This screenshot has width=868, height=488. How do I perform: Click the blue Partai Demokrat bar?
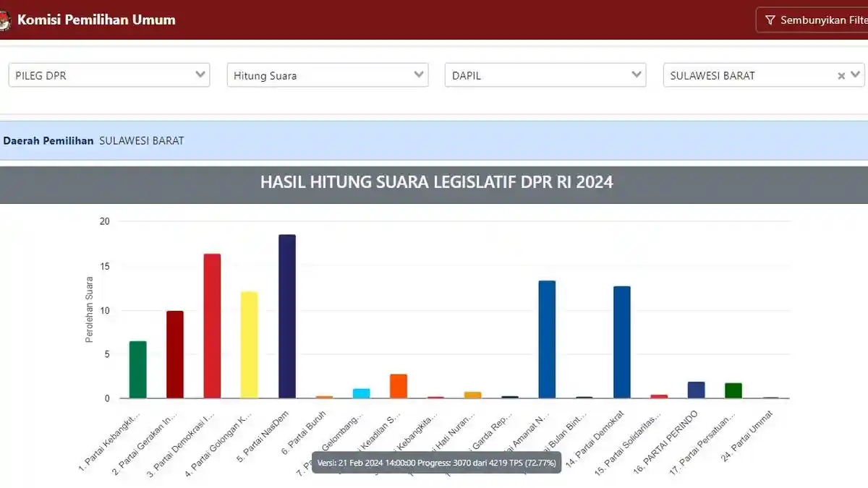click(x=622, y=342)
